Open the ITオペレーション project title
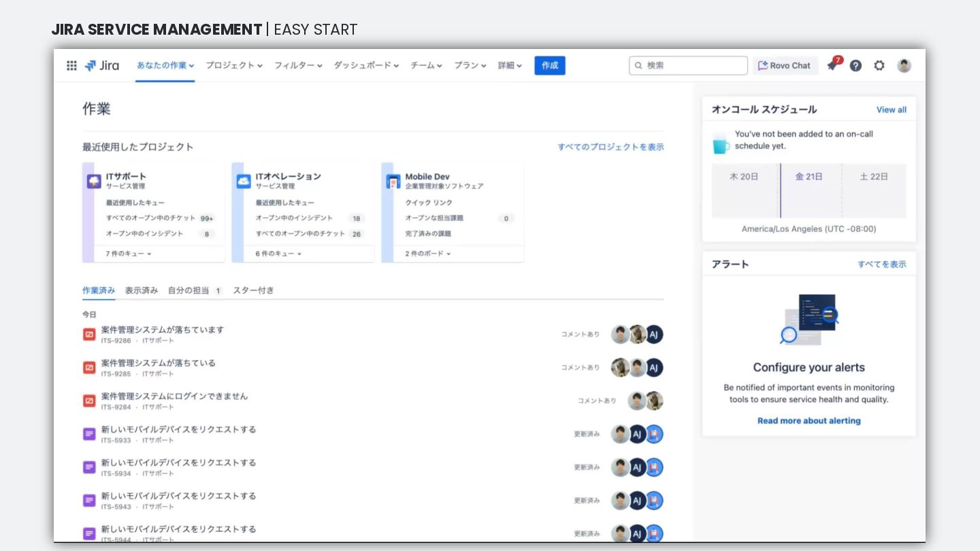The image size is (980, 551). click(289, 176)
